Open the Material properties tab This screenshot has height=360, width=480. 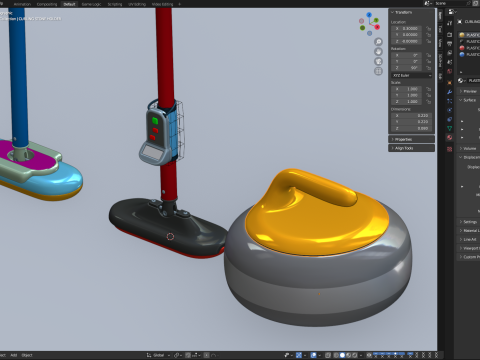pos(449,137)
